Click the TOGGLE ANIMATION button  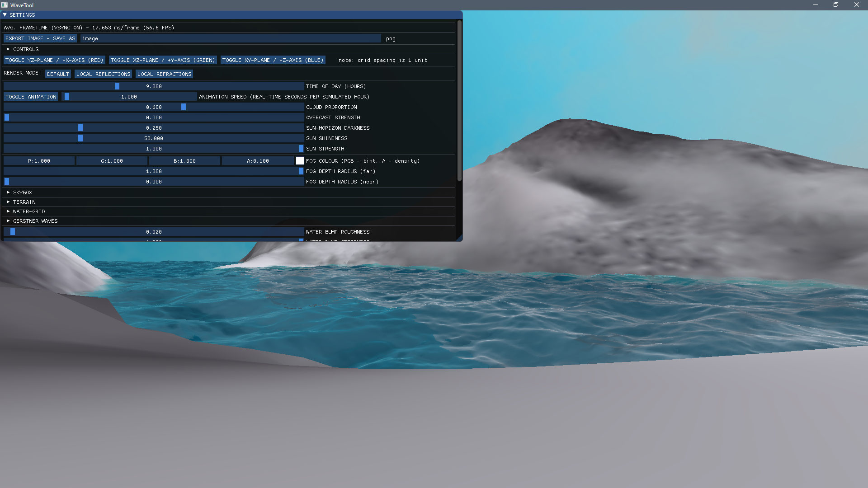pos(31,97)
